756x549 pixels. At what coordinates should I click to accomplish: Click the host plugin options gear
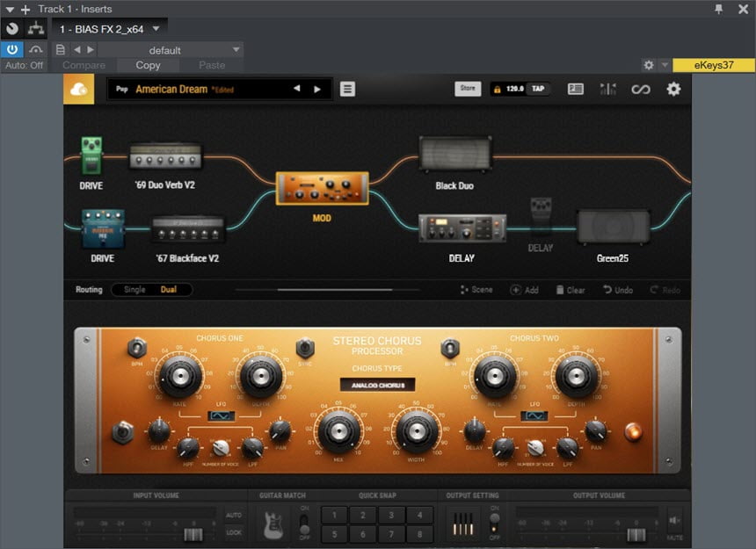649,65
